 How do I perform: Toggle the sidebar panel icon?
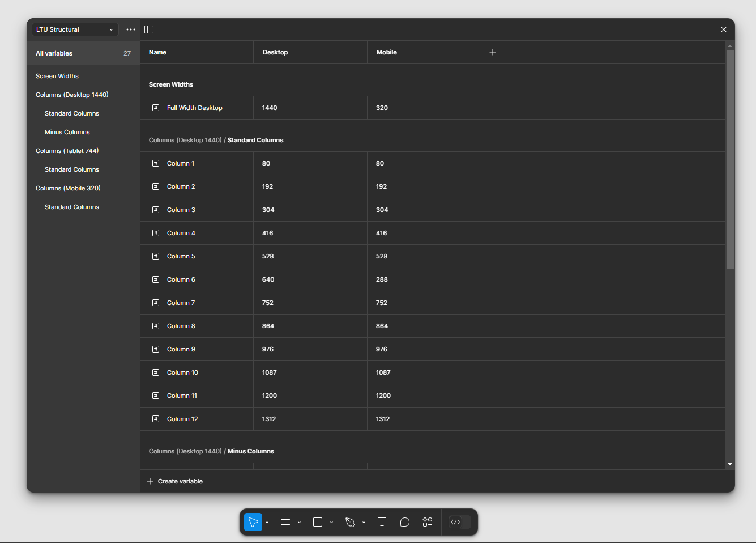coord(149,29)
